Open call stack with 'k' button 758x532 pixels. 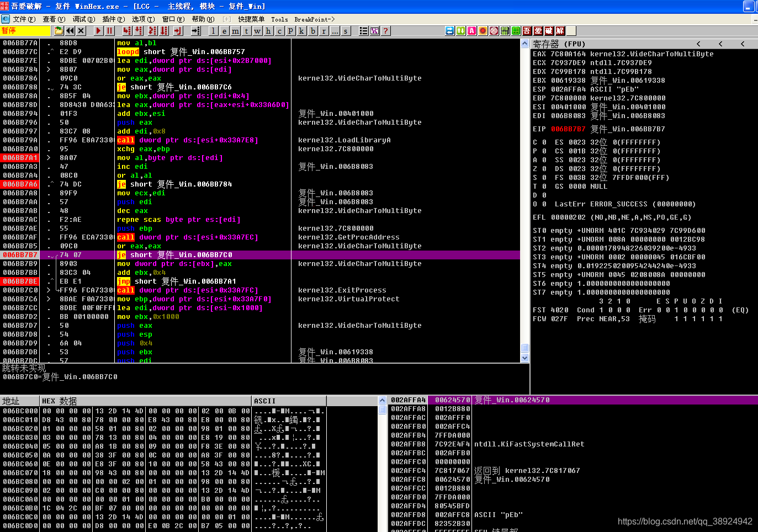(x=302, y=31)
